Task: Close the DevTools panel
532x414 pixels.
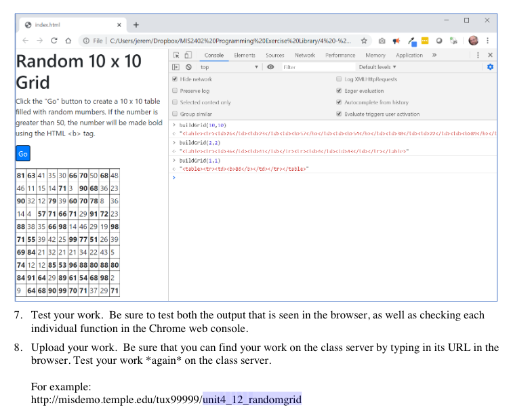Action: [x=490, y=55]
